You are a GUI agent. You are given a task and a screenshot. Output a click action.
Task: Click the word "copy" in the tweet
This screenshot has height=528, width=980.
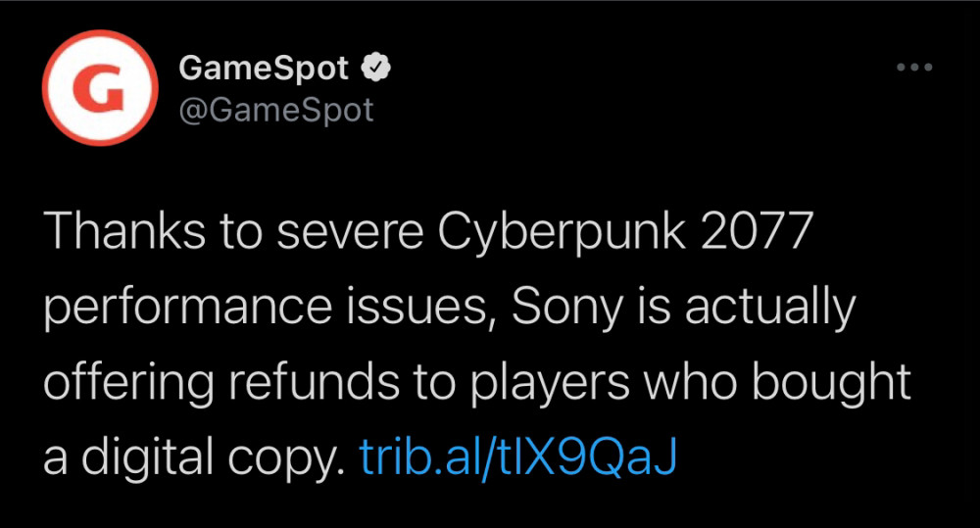(295, 456)
